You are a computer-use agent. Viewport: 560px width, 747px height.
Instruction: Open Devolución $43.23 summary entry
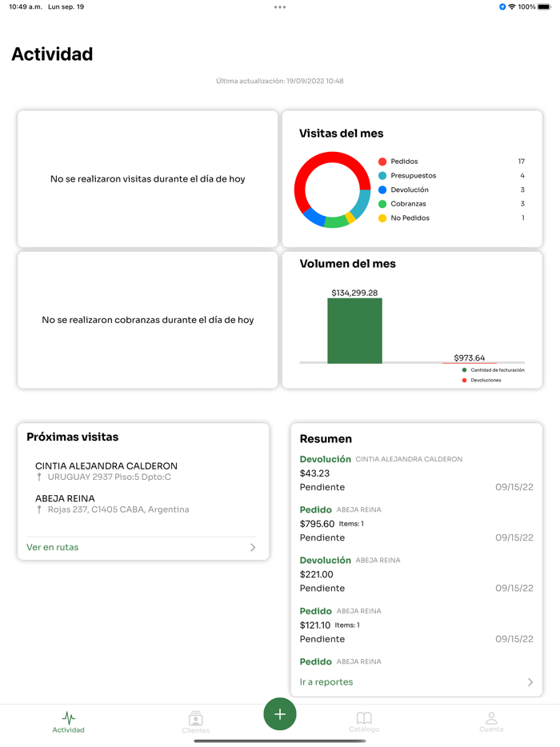[417, 473]
